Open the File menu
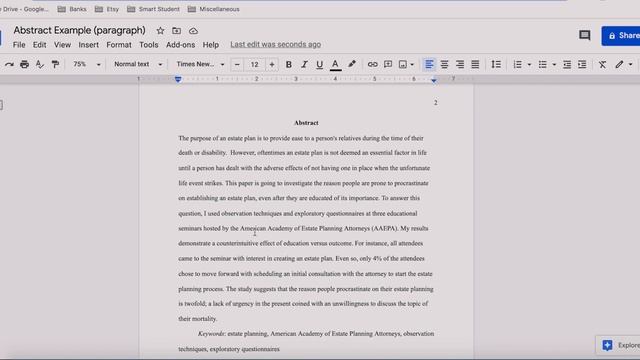The width and height of the screenshot is (640, 360). tap(19, 45)
